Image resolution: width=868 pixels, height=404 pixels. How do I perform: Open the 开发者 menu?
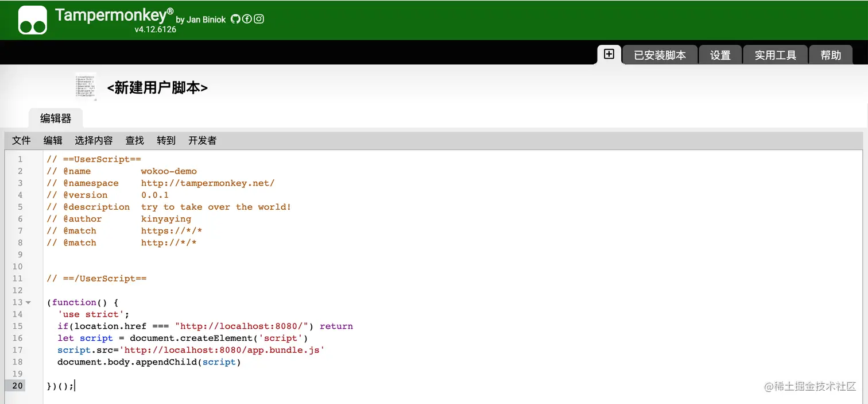[x=202, y=140]
